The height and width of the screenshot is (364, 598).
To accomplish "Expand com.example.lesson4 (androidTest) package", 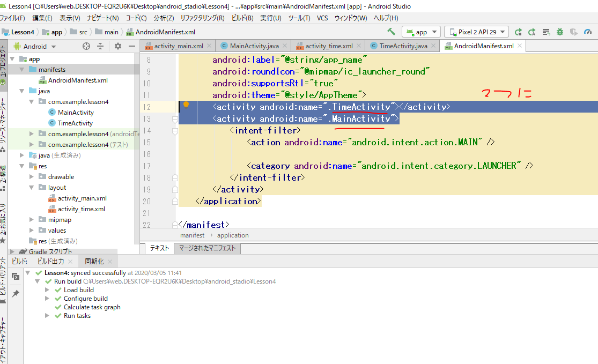I will (x=32, y=134).
